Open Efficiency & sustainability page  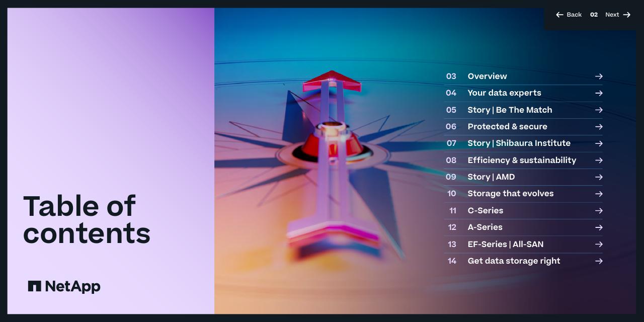tap(523, 160)
